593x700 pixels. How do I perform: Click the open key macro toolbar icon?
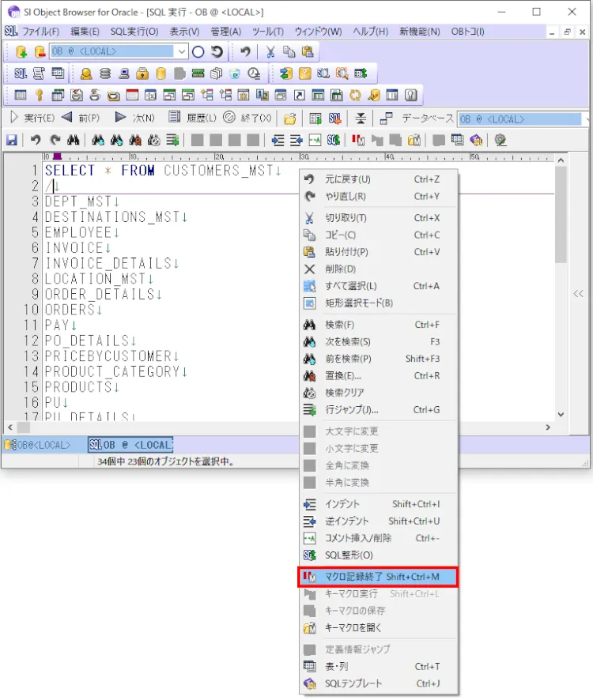pos(414,140)
